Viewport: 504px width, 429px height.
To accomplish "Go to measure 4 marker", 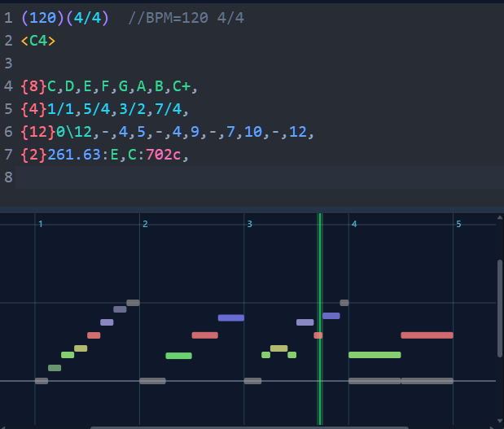I will point(353,224).
